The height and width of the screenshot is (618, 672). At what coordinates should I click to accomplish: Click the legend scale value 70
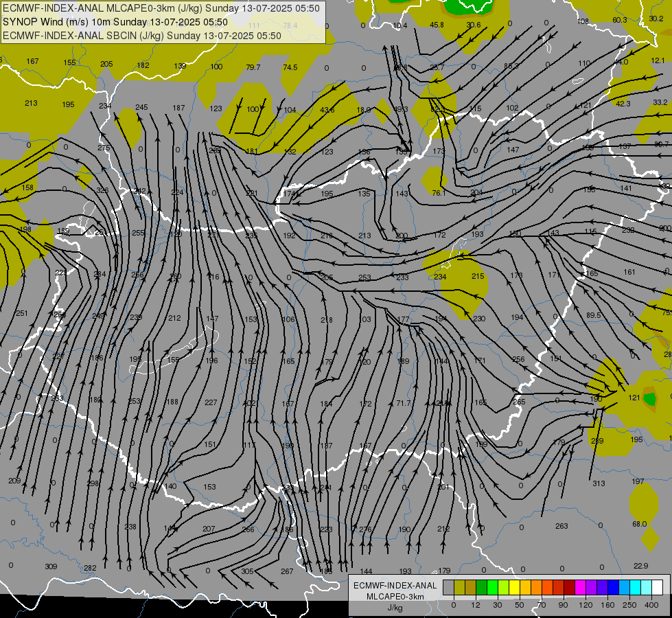(542, 605)
